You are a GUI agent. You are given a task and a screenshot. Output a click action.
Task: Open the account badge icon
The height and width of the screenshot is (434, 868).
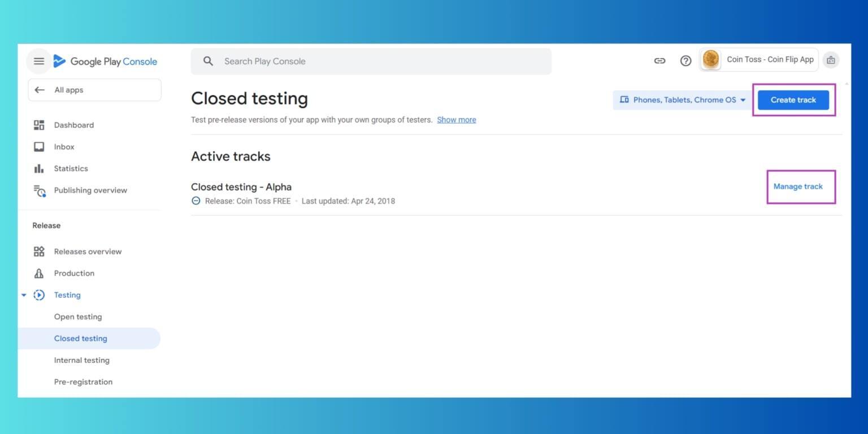(831, 60)
